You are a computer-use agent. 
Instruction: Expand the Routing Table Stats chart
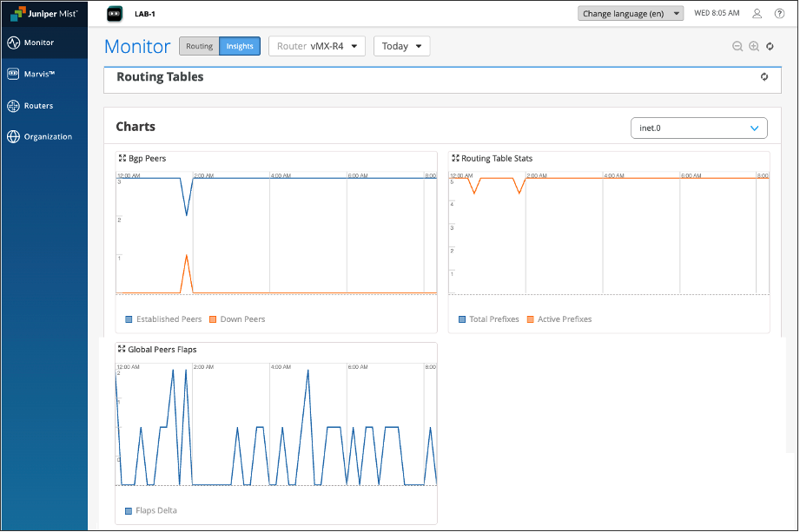(455, 159)
